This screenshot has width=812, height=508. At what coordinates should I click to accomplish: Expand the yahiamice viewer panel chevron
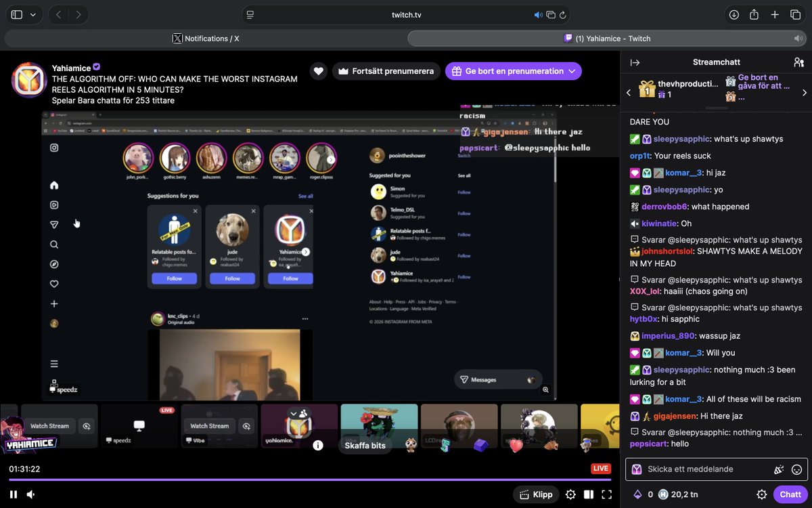pos(294,413)
